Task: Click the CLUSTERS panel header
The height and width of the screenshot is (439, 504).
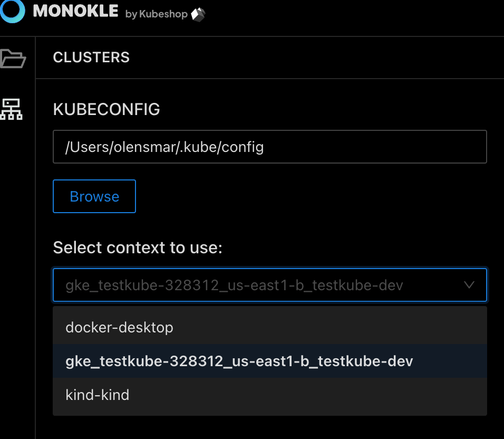Action: [x=91, y=58]
